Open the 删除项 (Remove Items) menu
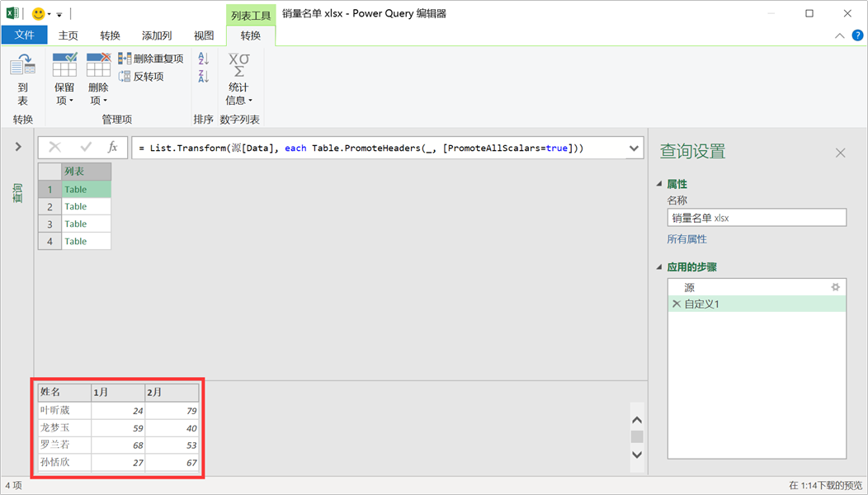Viewport: 868px width, 495px height. (98, 80)
